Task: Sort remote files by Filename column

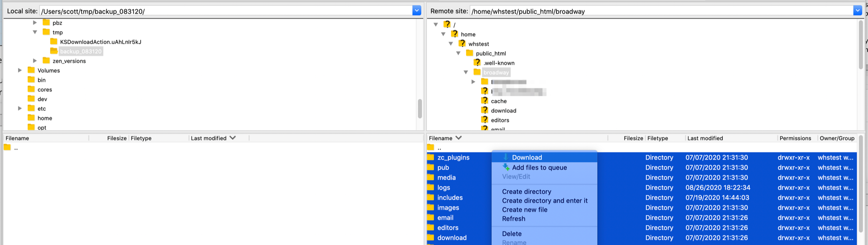Action: pyautogui.click(x=517, y=138)
